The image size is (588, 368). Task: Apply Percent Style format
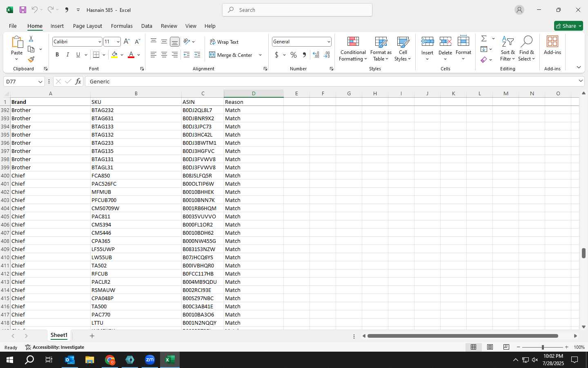click(294, 55)
